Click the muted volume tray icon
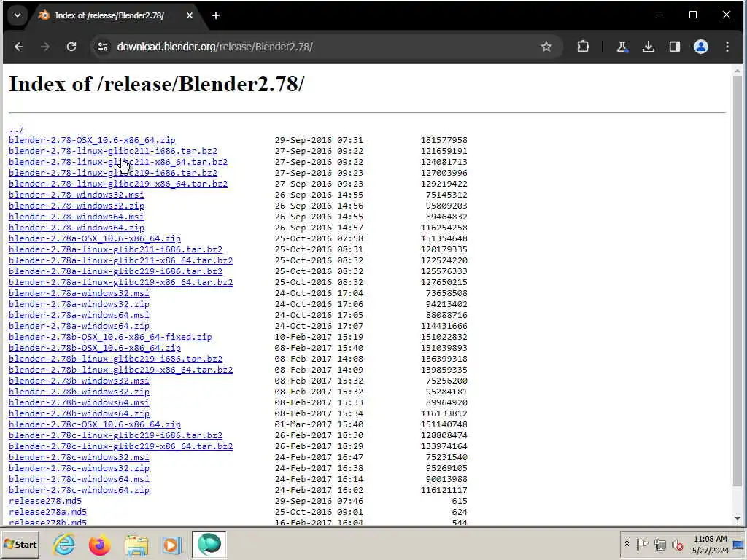This screenshot has height=560, width=747. (677, 544)
